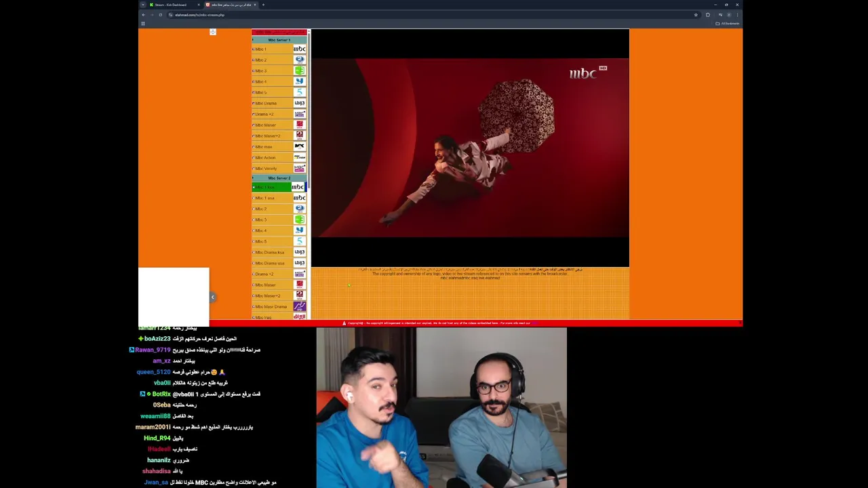Click the Mbc max channel logo

tap(299, 146)
